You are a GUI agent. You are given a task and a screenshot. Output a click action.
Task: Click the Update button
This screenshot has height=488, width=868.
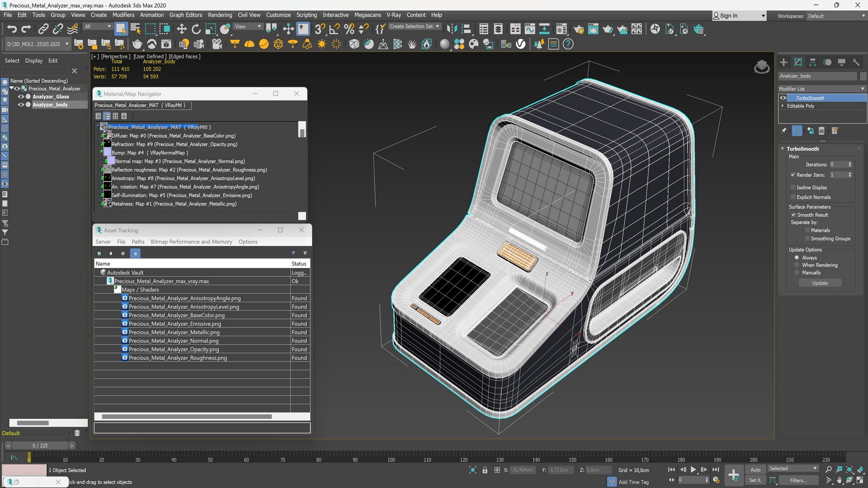tap(820, 283)
